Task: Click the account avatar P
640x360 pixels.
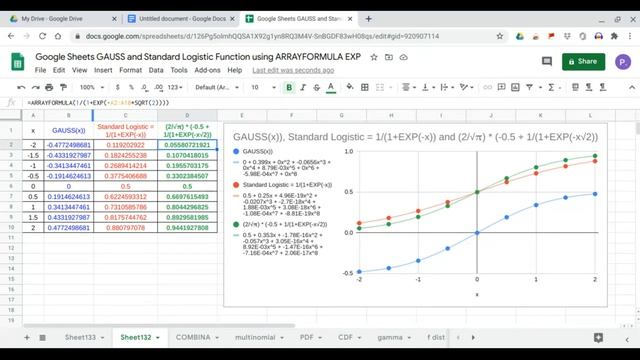Action: 623,62
